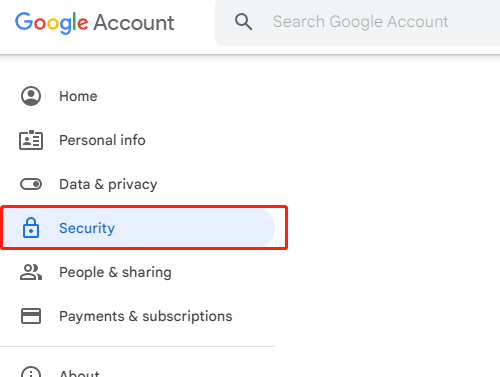
Task: Open the Home menu item
Action: tap(78, 96)
